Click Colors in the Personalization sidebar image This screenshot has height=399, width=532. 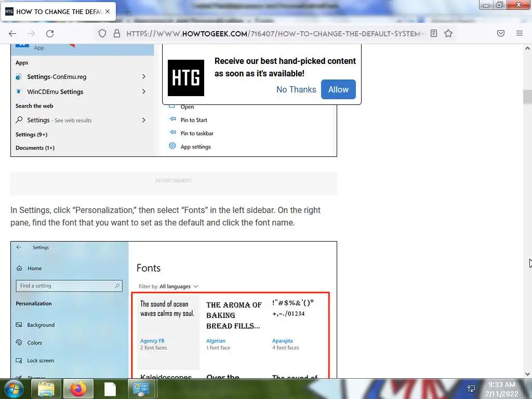click(35, 343)
